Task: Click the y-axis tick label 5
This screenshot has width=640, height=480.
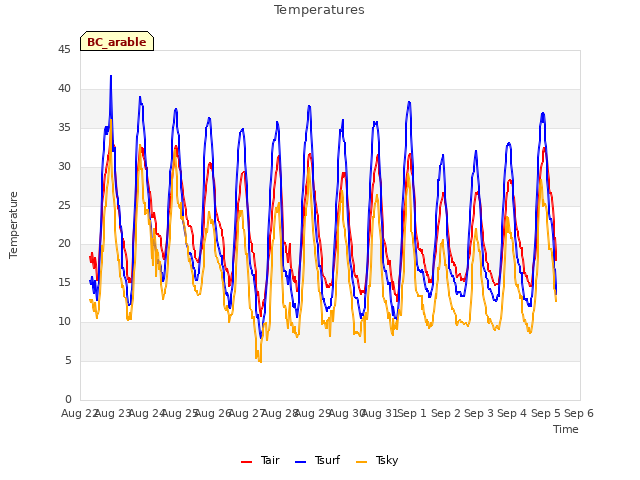Action: [68, 360]
